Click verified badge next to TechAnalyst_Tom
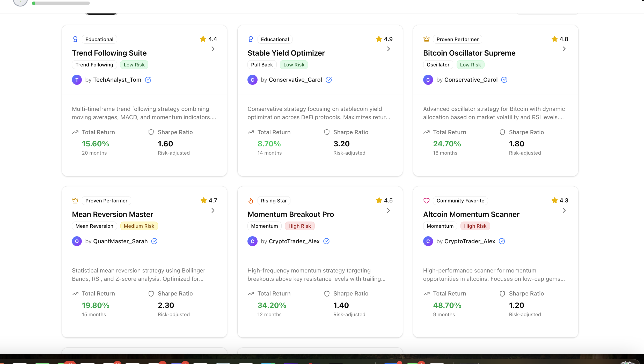The height and width of the screenshot is (364, 644). 148,80
